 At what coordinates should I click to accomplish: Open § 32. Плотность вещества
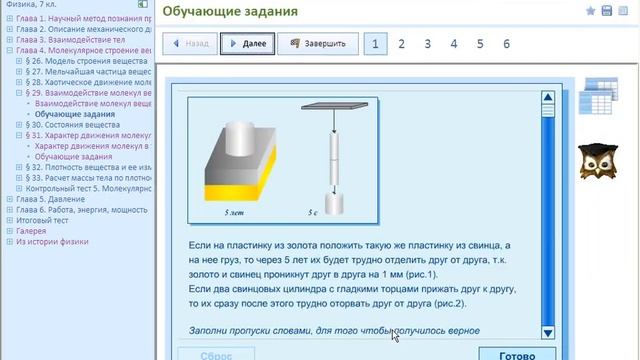click(88, 167)
